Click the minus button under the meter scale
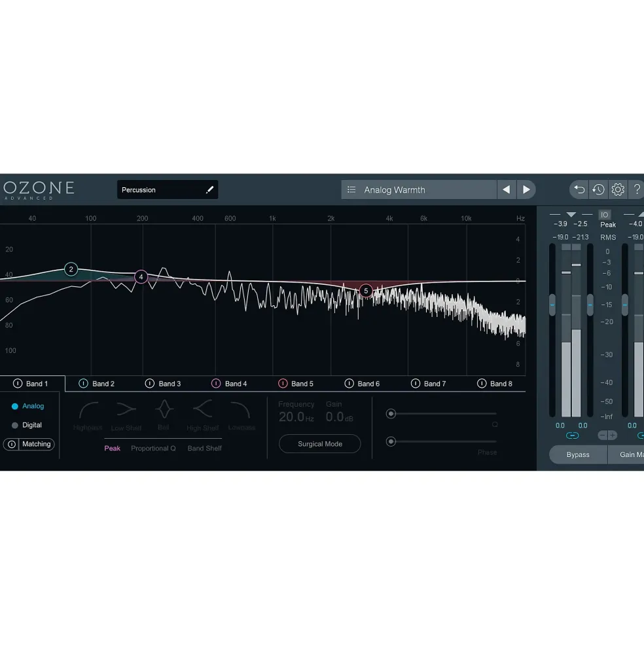This screenshot has width=644, height=645. [x=603, y=435]
